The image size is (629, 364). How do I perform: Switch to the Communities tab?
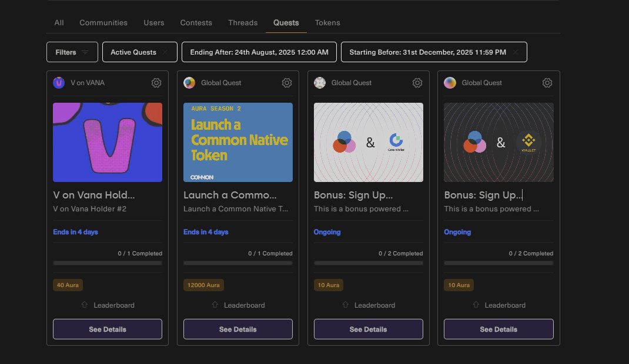pos(103,23)
